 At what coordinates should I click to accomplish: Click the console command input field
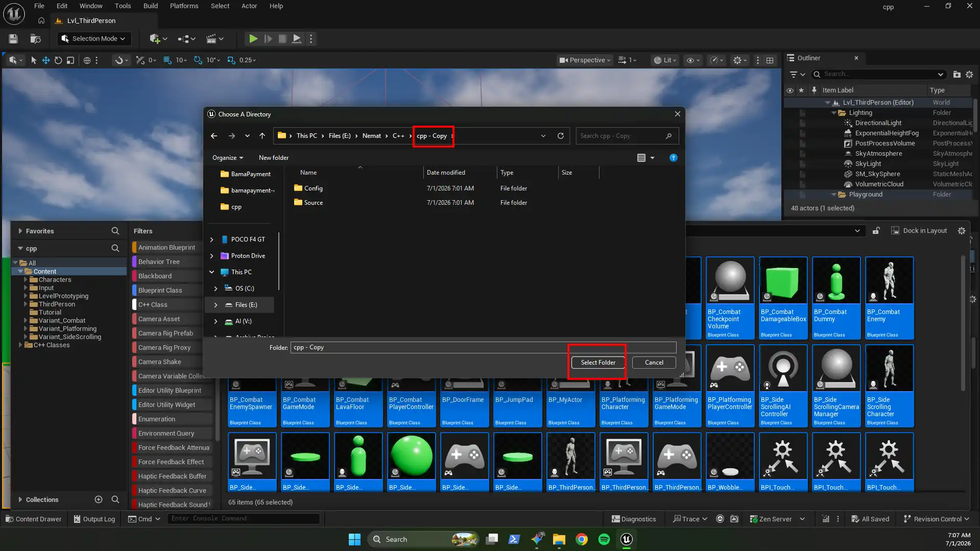click(244, 519)
